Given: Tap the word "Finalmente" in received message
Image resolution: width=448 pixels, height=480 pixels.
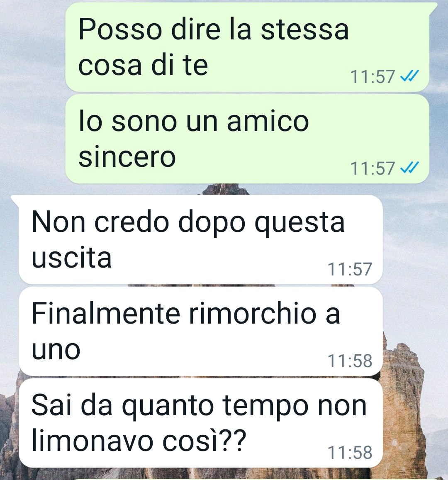Looking at the screenshot, I should 106,313.
